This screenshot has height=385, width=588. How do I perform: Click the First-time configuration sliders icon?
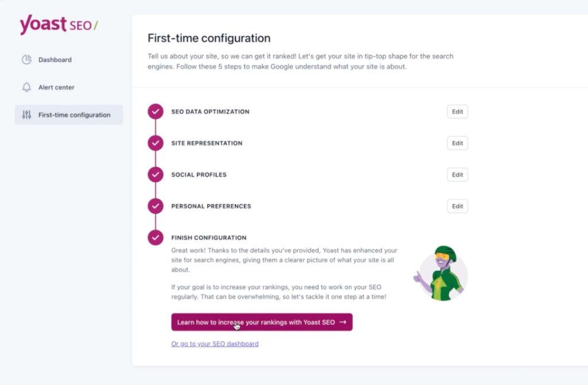click(26, 115)
